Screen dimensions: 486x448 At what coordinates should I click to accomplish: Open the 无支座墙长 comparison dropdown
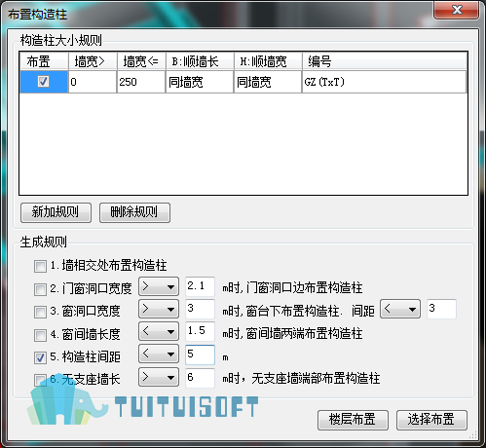pos(159,377)
